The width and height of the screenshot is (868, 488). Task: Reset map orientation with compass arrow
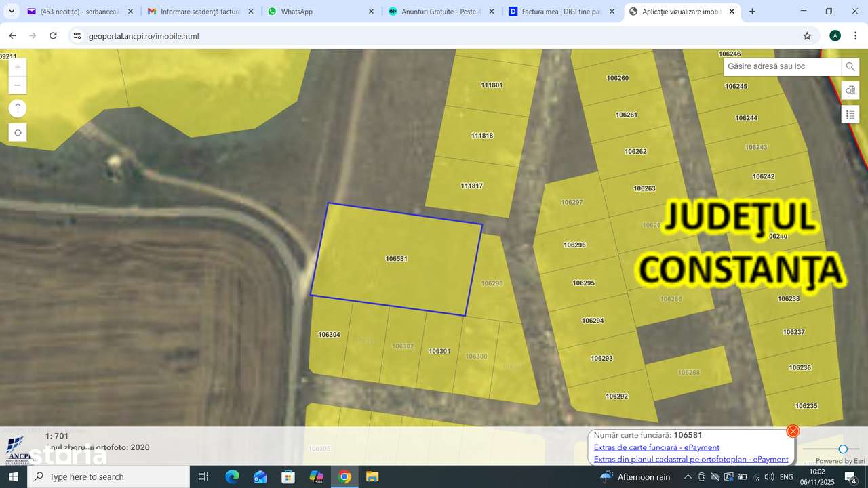tap(18, 108)
